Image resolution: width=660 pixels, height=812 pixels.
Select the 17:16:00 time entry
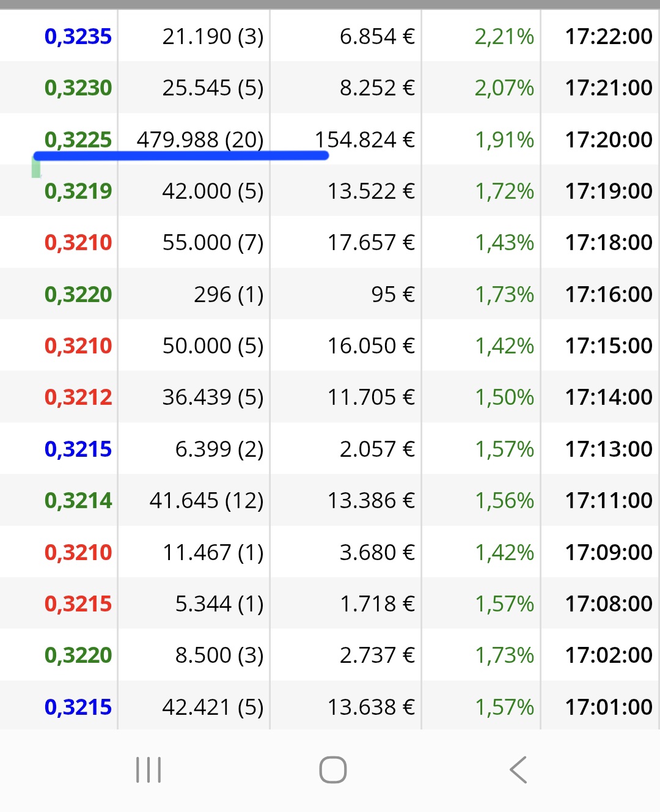click(x=609, y=295)
